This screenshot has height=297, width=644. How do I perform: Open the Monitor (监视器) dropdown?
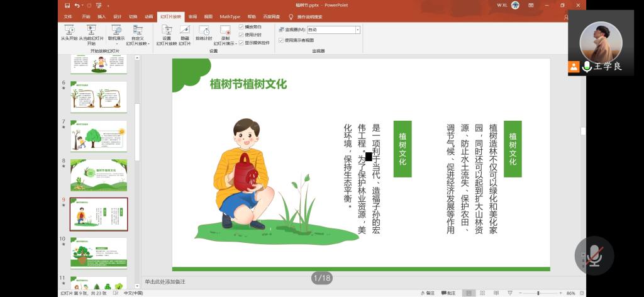point(357,30)
